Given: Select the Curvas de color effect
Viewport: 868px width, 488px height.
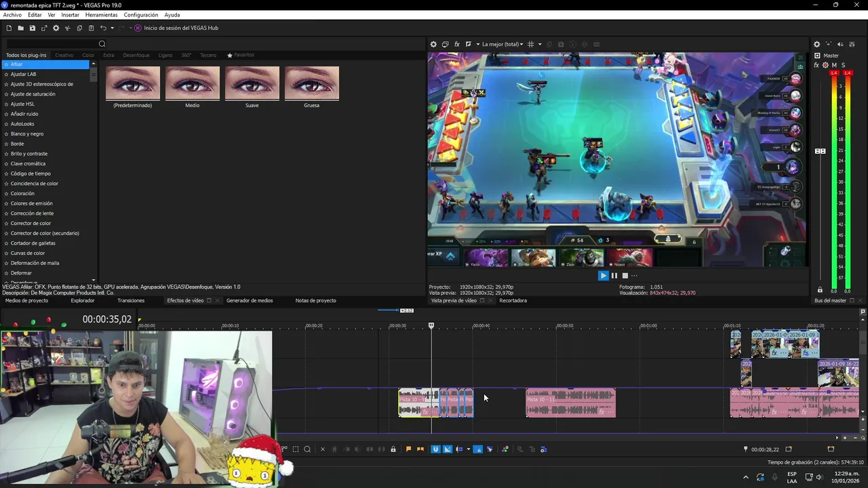Looking at the screenshot, I should point(28,253).
